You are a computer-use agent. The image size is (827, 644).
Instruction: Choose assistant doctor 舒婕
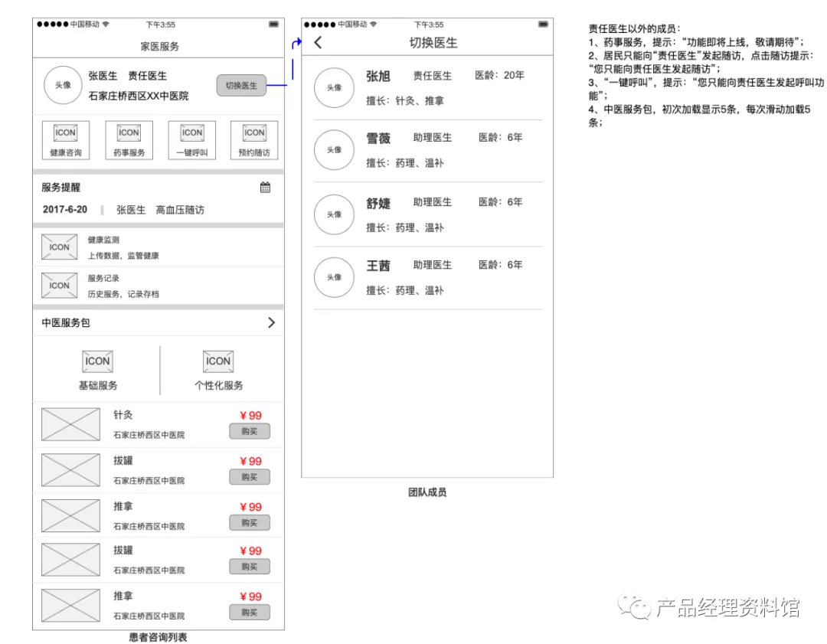click(428, 214)
